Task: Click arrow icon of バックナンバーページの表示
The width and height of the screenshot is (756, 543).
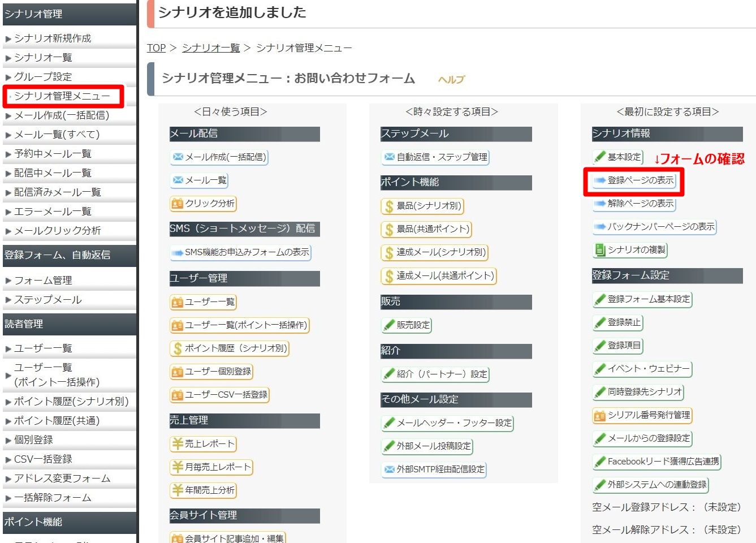Action: 600,227
